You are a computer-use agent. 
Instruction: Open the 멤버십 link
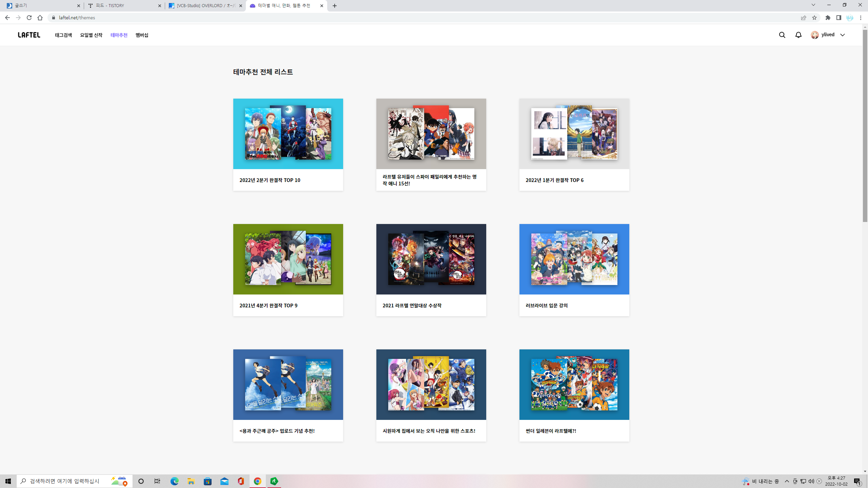coord(142,35)
